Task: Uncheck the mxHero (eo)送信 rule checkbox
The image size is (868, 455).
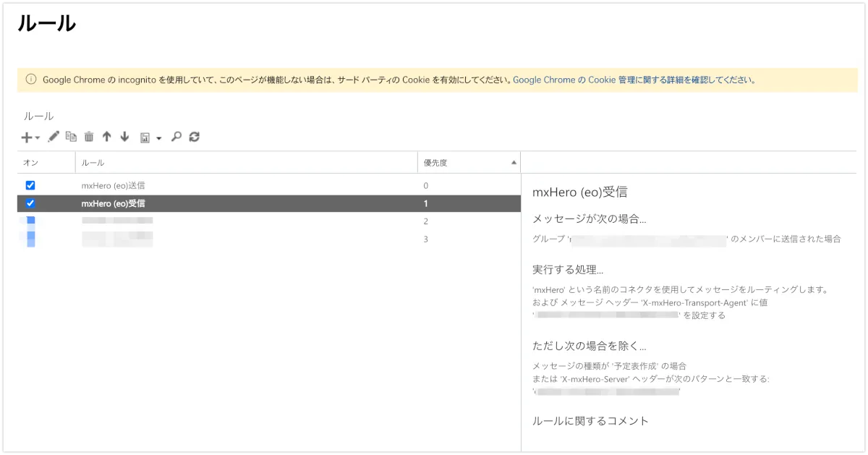Action: 30,185
